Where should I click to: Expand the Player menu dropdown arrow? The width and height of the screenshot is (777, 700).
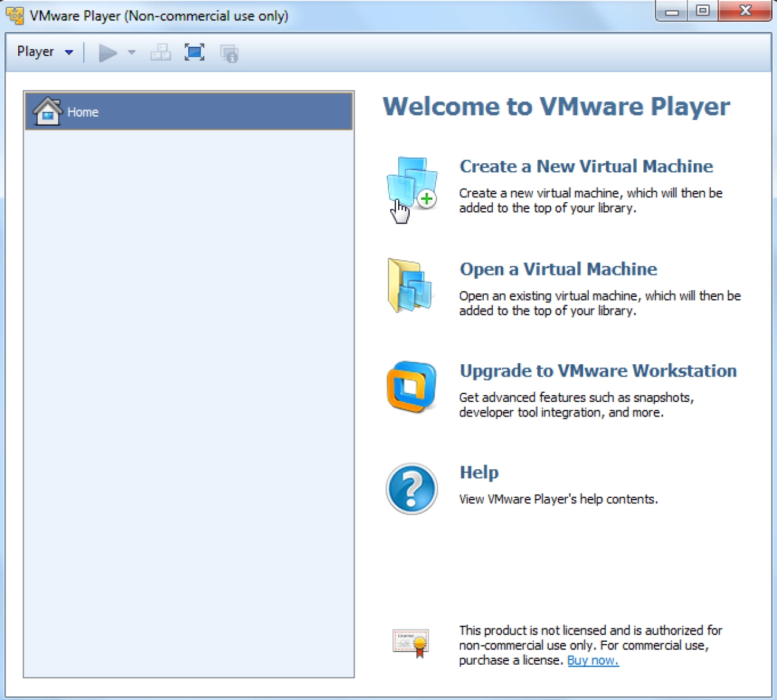[x=69, y=52]
